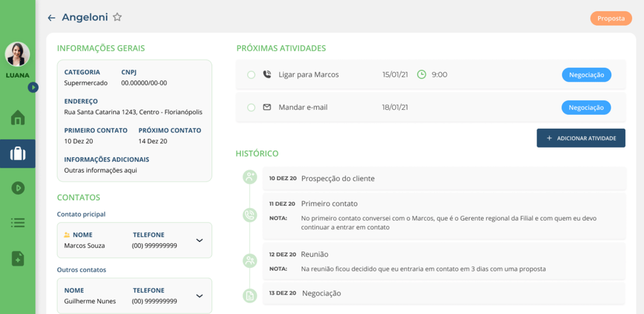The width and height of the screenshot is (644, 314).
Task: Expand sidebar with small play arrow
Action: pyautogui.click(x=33, y=87)
